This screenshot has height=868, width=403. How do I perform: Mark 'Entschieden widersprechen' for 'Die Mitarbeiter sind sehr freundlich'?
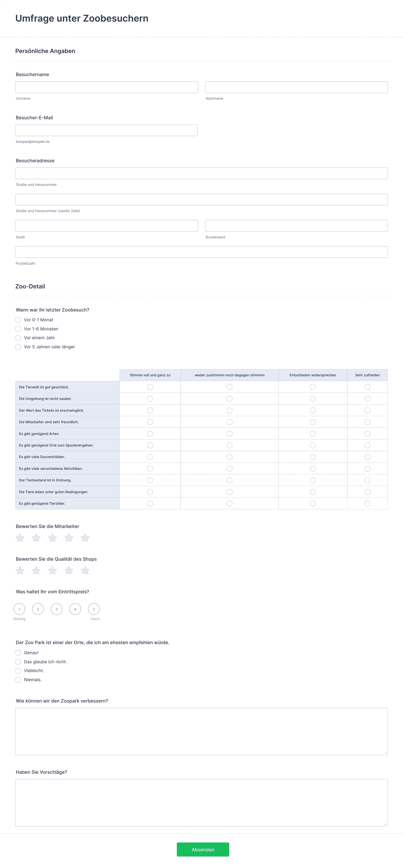click(313, 422)
